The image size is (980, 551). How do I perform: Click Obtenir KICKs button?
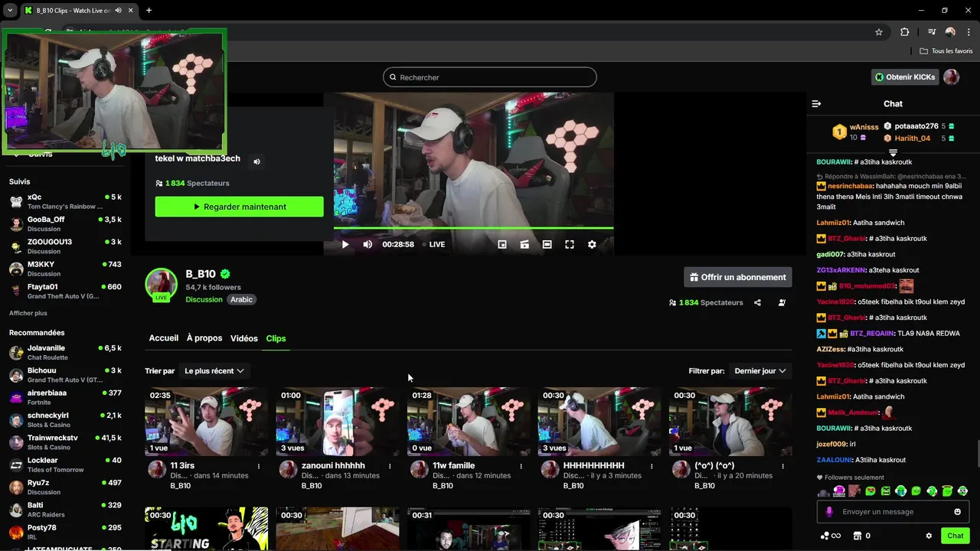click(905, 77)
